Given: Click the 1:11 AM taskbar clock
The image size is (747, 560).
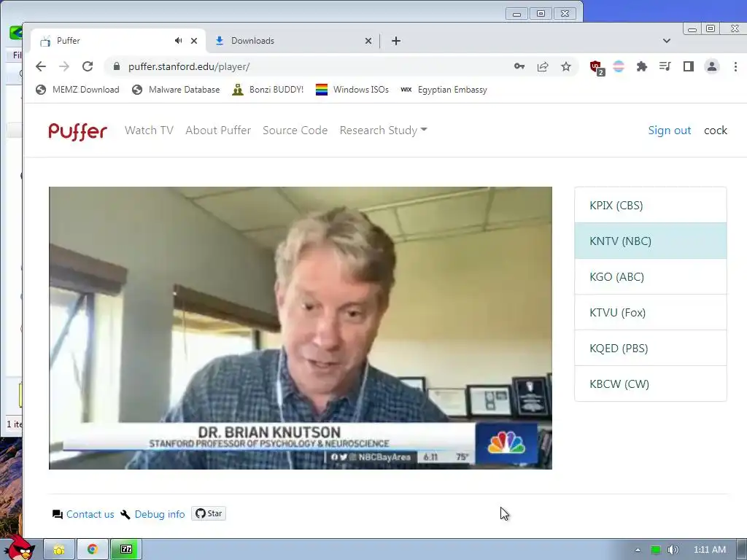Looking at the screenshot, I should tap(709, 550).
